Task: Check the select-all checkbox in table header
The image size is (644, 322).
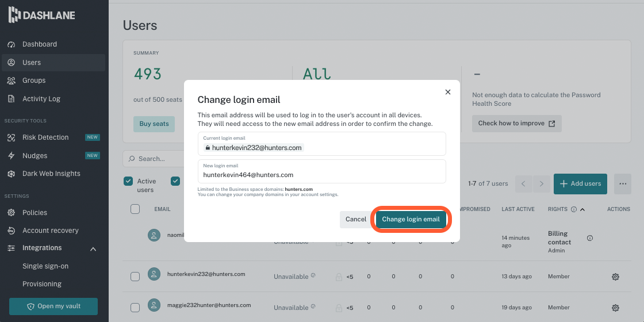Action: tap(135, 209)
